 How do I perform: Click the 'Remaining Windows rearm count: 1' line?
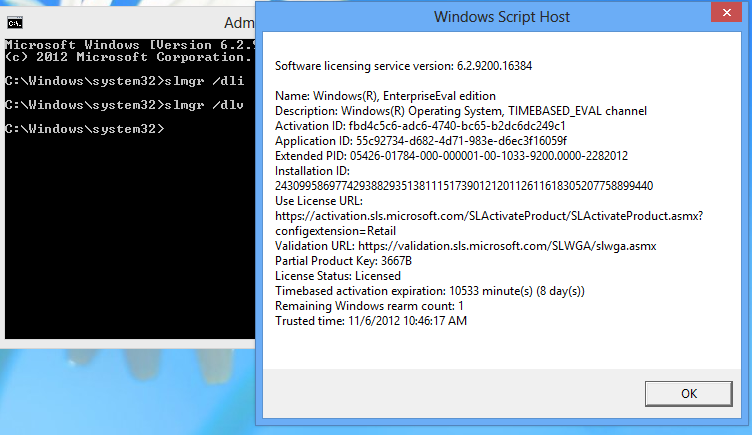tap(369, 306)
